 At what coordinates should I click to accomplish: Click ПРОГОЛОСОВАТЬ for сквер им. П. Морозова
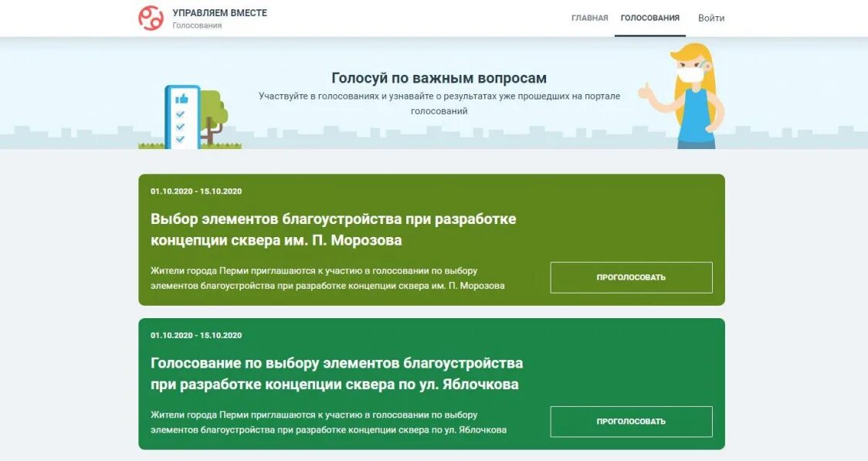click(x=631, y=277)
